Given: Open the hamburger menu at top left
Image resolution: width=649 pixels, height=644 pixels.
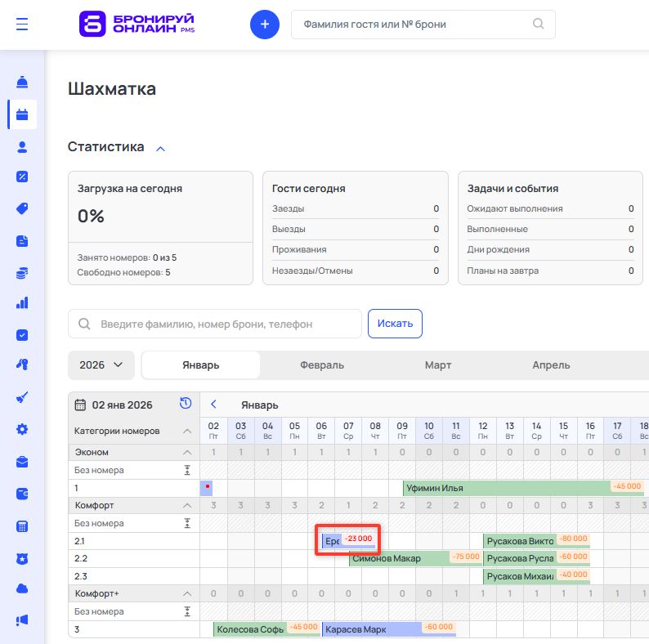Looking at the screenshot, I should 22,25.
